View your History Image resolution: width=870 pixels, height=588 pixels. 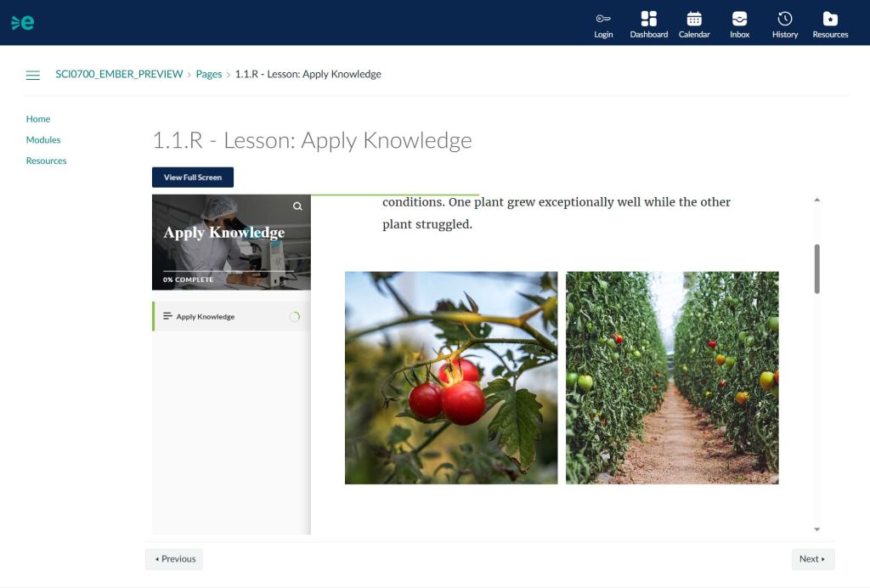coord(784,23)
